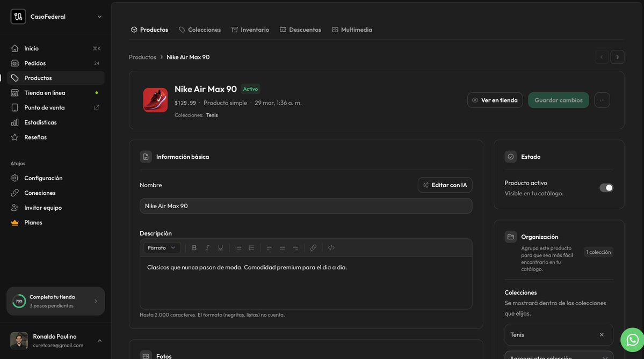
Task: Click the Tenis collection link in the header
Action: click(212, 115)
